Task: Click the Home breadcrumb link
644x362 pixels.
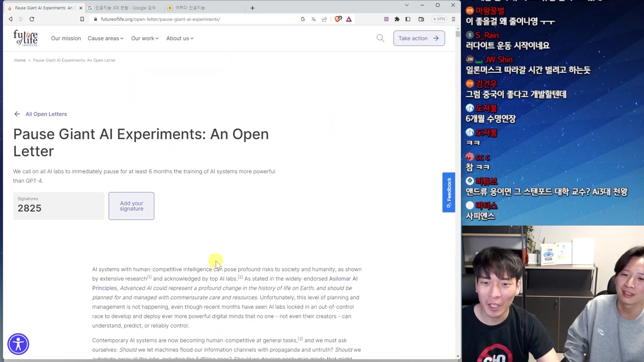Action: [x=20, y=60]
